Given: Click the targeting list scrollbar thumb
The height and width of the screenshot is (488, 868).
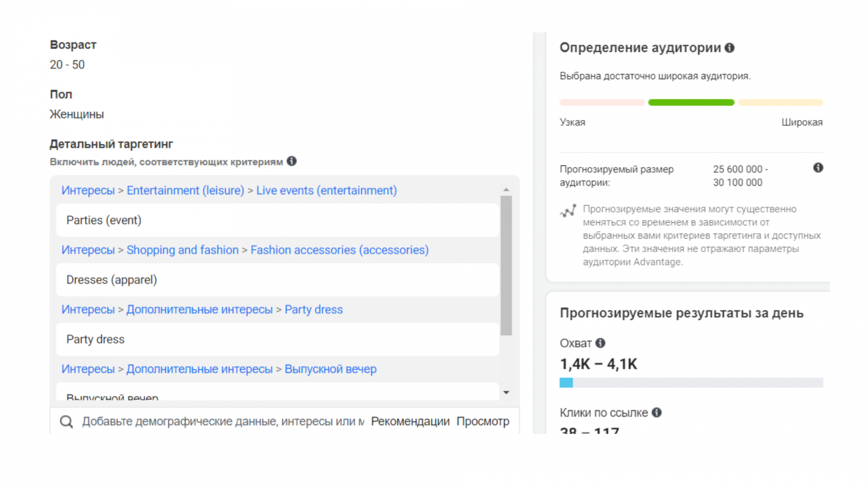Looking at the screenshot, I should (x=506, y=266).
